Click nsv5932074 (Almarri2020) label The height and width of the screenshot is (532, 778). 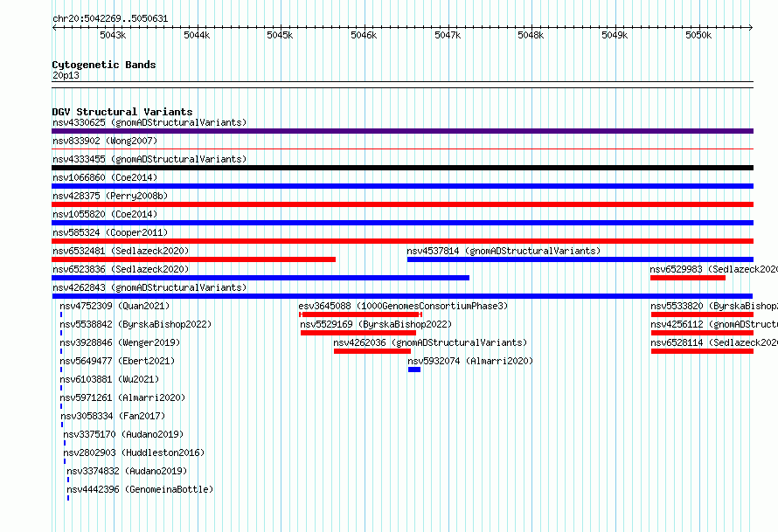tap(470, 361)
